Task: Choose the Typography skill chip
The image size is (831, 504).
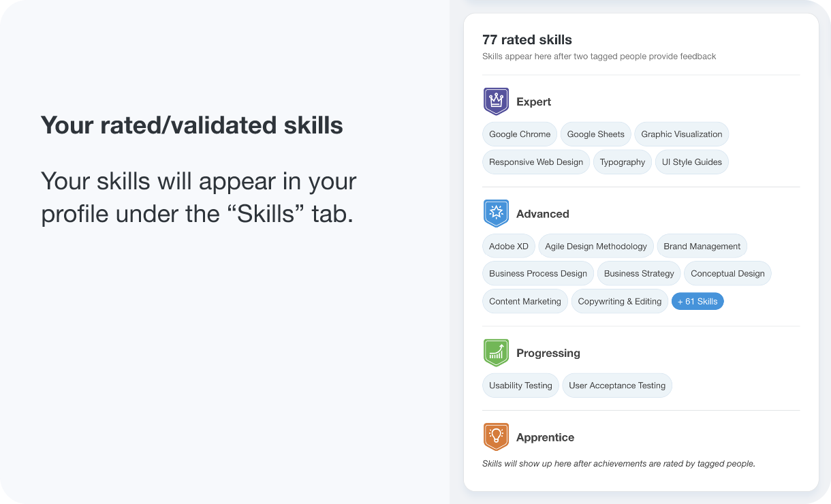Action: point(623,162)
